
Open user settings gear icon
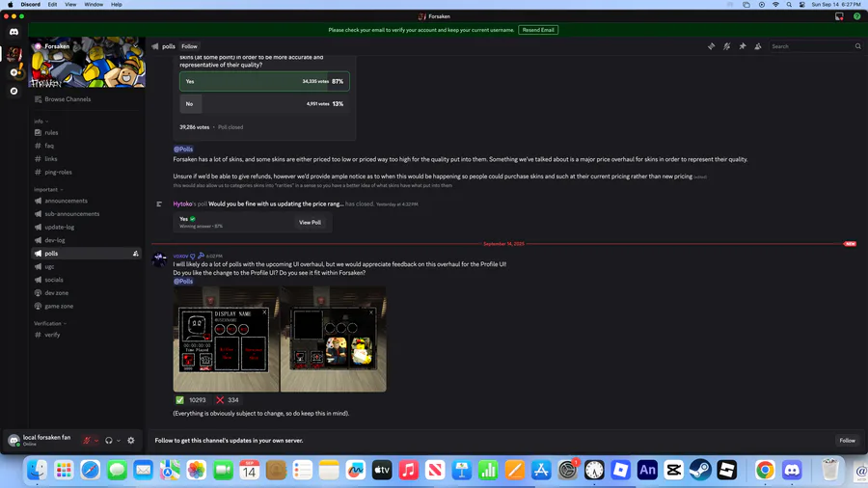pyautogui.click(x=131, y=441)
